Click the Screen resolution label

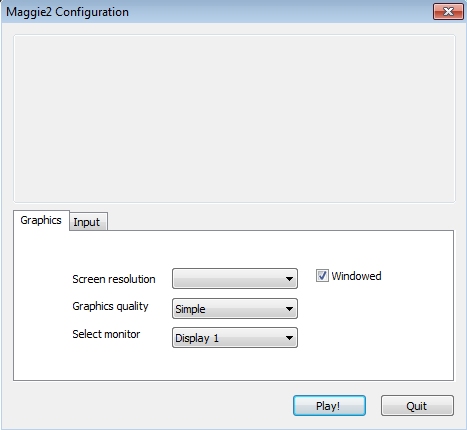pos(114,279)
